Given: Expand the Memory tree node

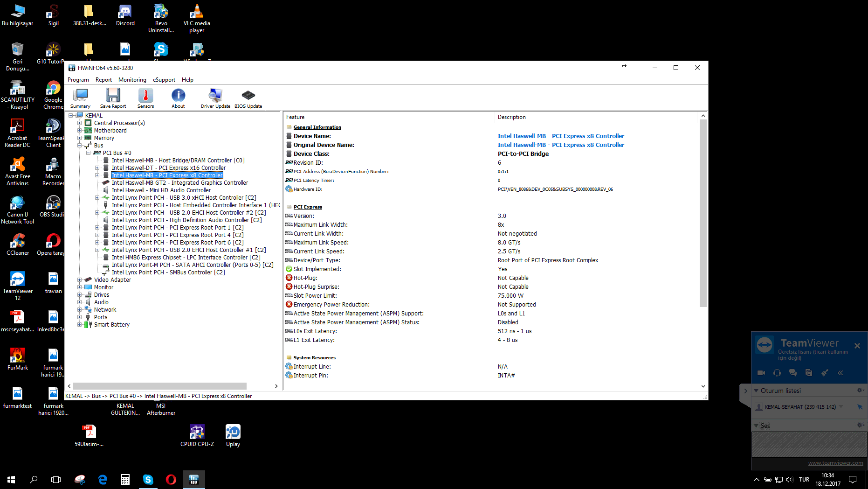Looking at the screenshot, I should coord(79,138).
